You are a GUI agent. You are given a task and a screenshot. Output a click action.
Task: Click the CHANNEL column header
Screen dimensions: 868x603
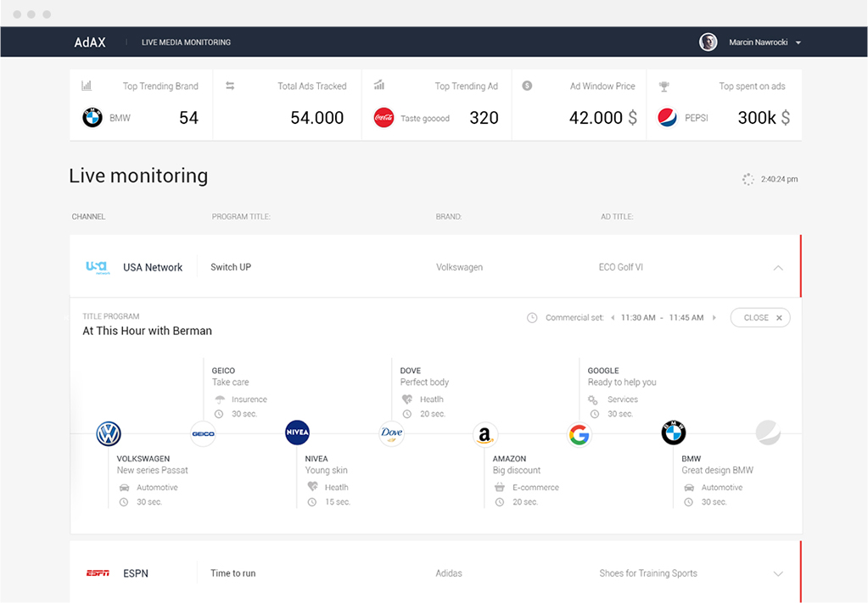pyautogui.click(x=88, y=217)
